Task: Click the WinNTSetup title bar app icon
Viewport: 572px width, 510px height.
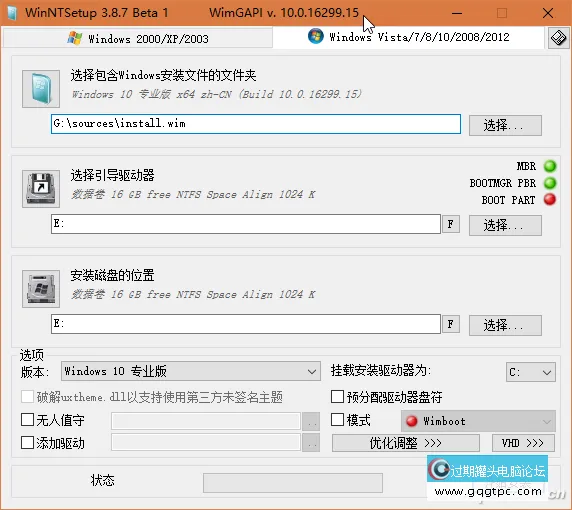Action: point(12,13)
